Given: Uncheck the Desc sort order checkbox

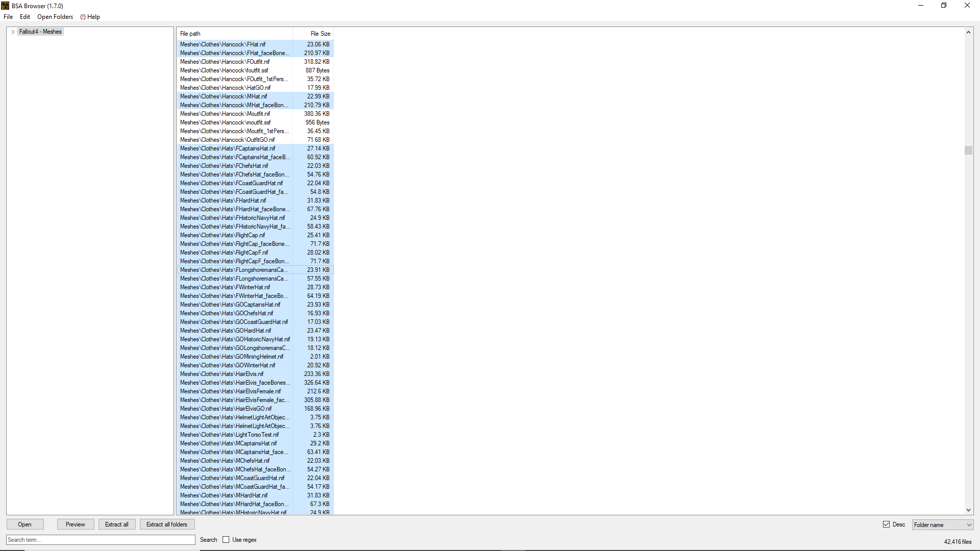Looking at the screenshot, I should click(887, 524).
